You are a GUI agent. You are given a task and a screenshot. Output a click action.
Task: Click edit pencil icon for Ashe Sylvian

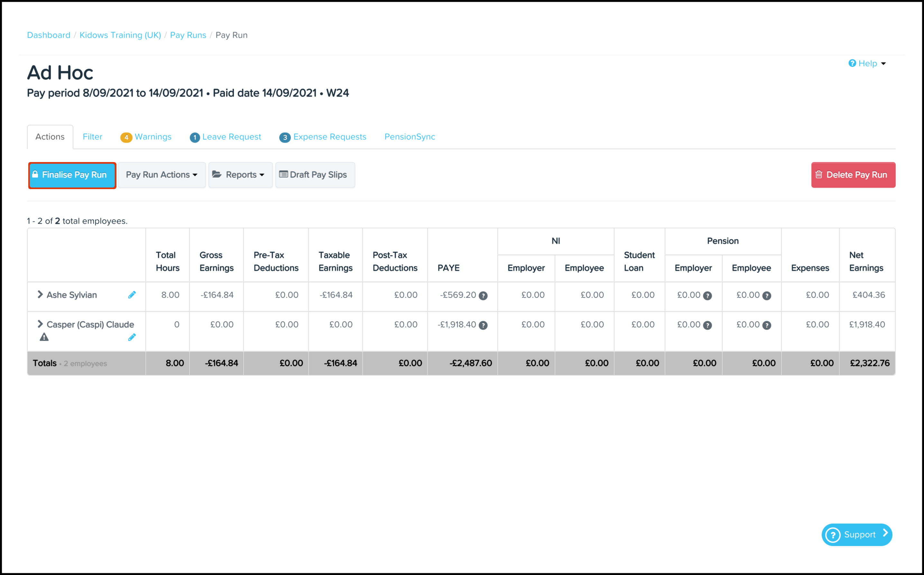[x=132, y=295]
